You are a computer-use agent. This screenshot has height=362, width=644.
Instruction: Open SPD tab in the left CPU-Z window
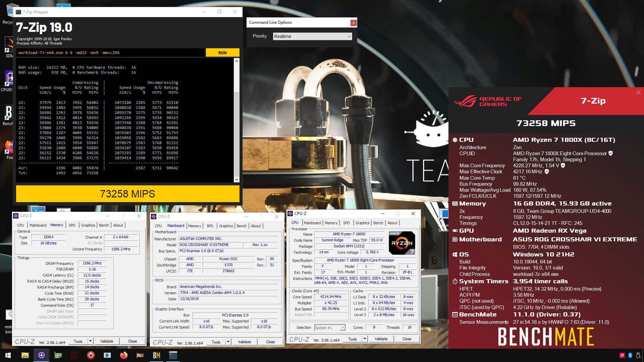72,225
